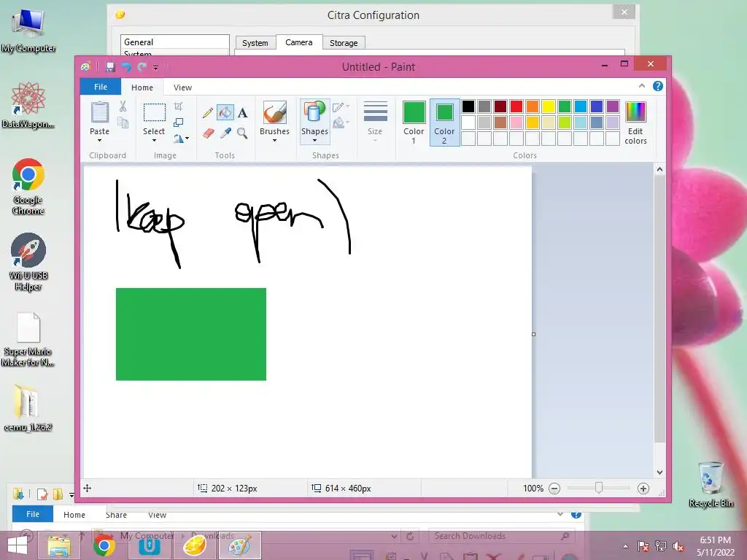This screenshot has height=560, width=747.
Task: Open the shape Fill dropdown
Action: (341, 123)
